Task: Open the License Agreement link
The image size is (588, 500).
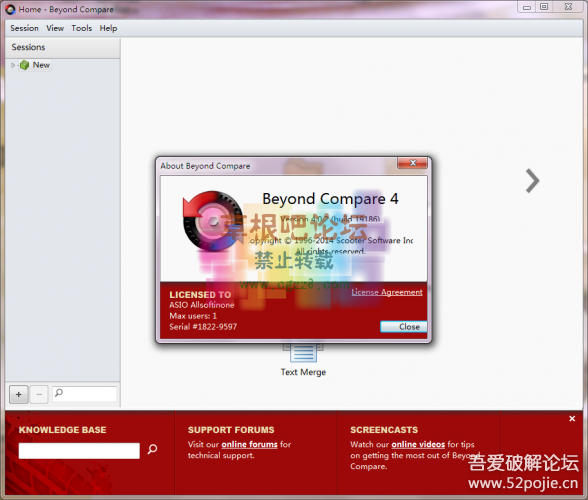Action: click(387, 292)
